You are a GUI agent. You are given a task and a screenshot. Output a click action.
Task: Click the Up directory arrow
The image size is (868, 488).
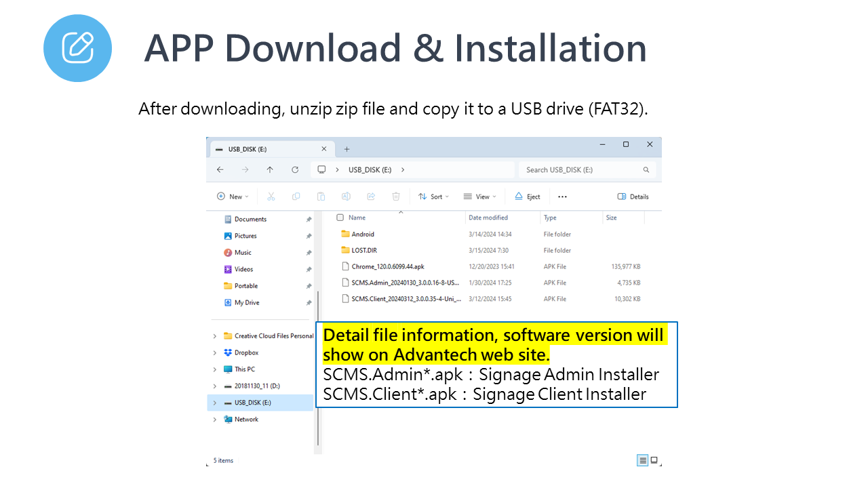[270, 169]
